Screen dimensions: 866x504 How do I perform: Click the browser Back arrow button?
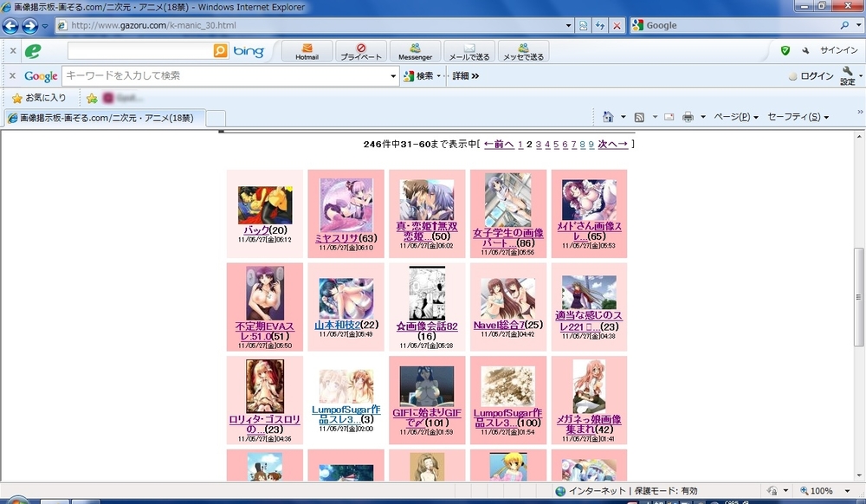(x=11, y=25)
